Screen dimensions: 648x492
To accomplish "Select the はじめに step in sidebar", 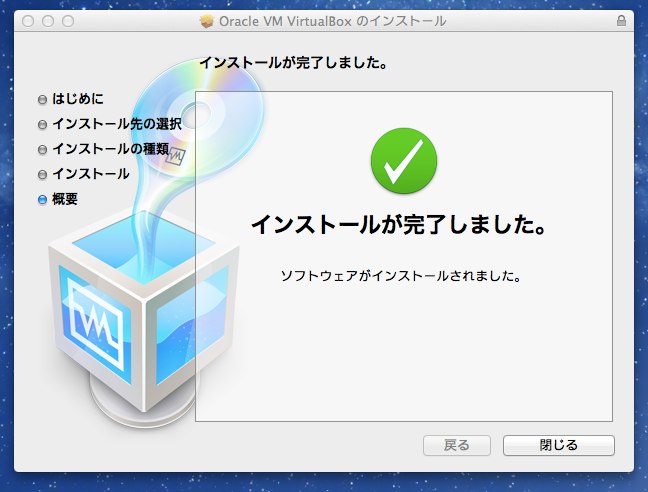I will pyautogui.click(x=78, y=99).
